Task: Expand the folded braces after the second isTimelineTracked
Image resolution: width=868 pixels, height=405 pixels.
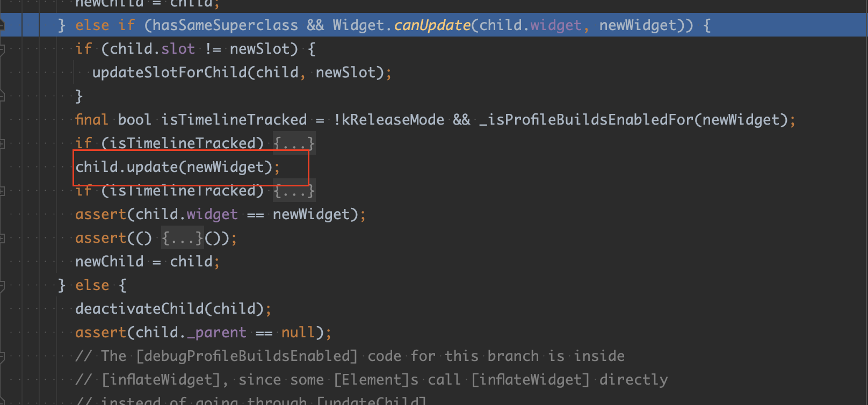Action: coord(294,191)
